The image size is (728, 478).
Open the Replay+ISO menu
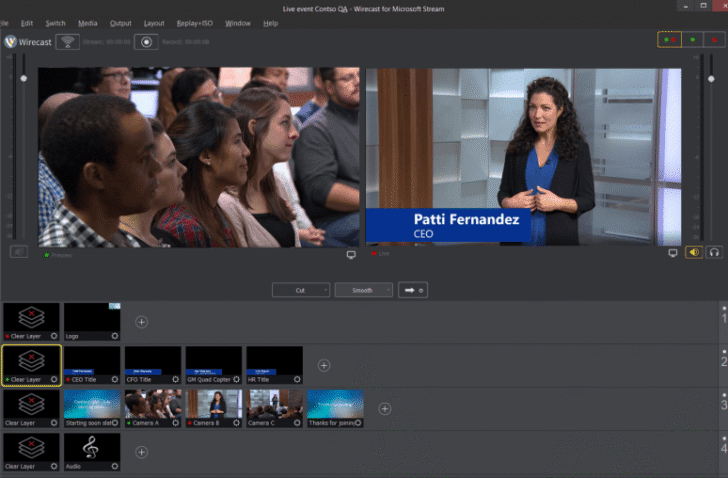(195, 23)
